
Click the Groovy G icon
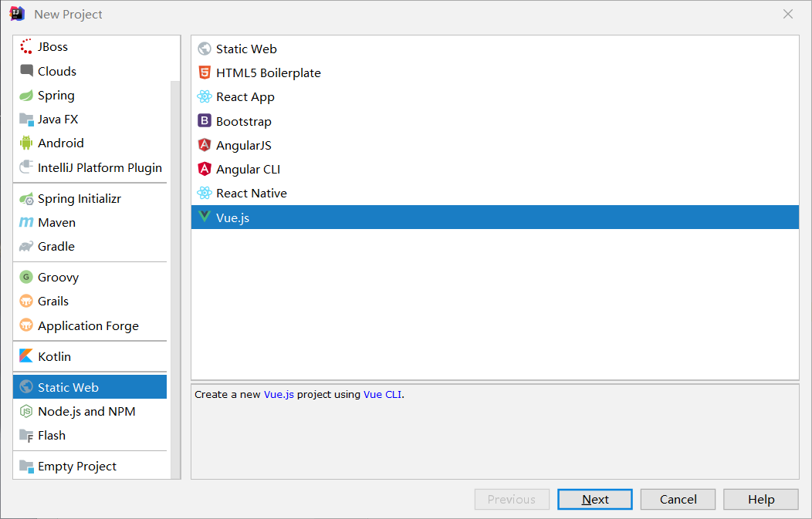(26, 277)
